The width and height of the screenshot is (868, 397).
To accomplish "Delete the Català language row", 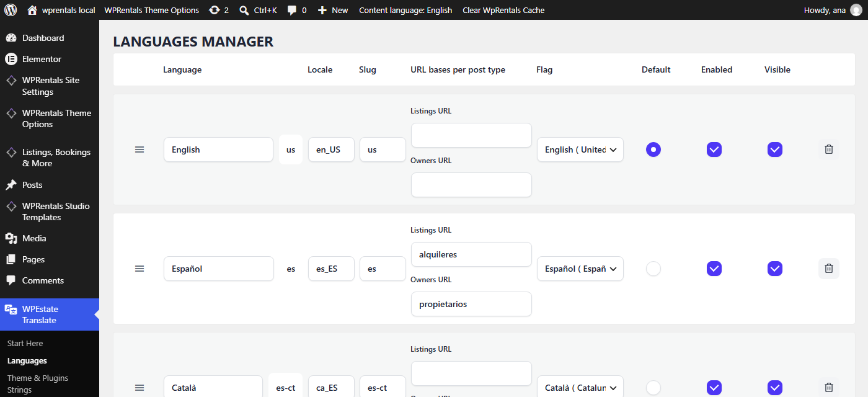I will [x=829, y=387].
